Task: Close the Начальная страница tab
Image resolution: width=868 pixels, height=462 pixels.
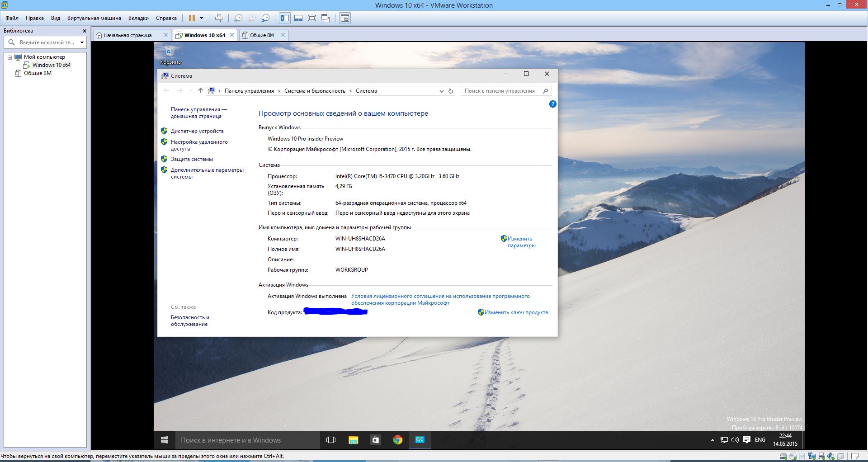Action: (x=166, y=35)
